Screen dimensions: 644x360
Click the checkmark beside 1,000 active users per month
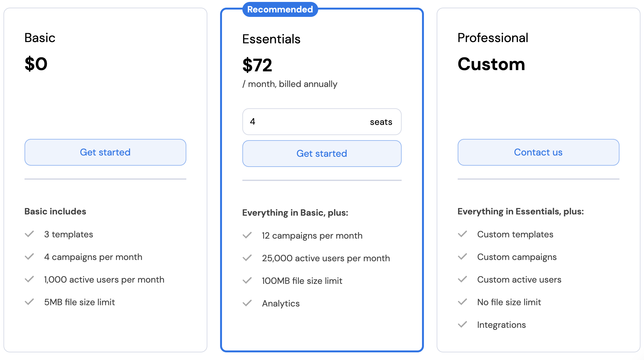29,279
